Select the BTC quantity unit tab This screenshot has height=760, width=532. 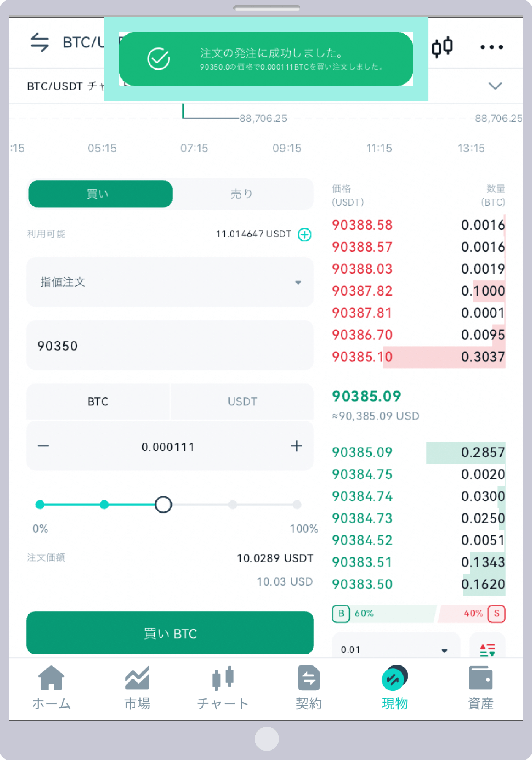tap(98, 402)
